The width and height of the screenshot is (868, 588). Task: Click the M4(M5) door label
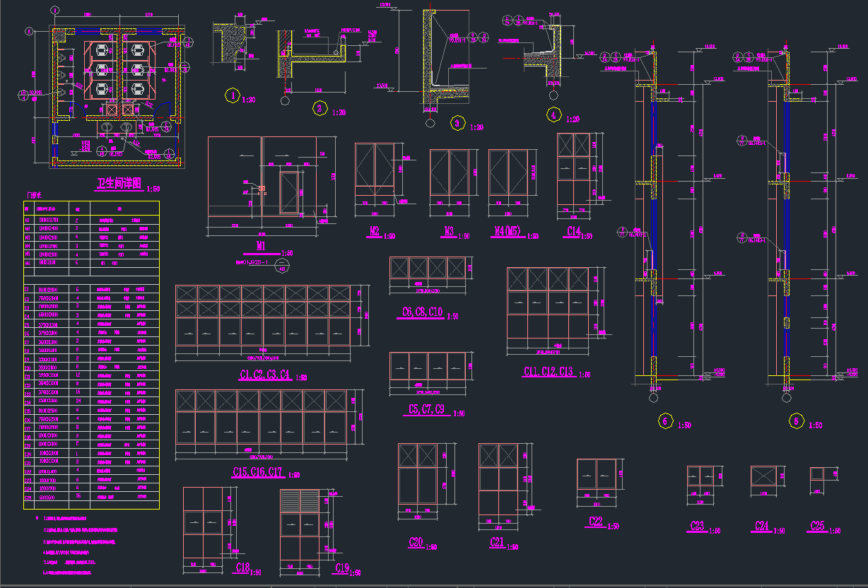pos(507,232)
